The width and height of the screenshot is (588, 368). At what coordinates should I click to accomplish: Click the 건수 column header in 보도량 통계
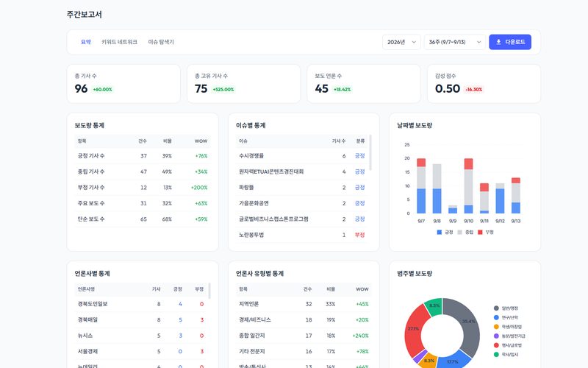(143, 141)
